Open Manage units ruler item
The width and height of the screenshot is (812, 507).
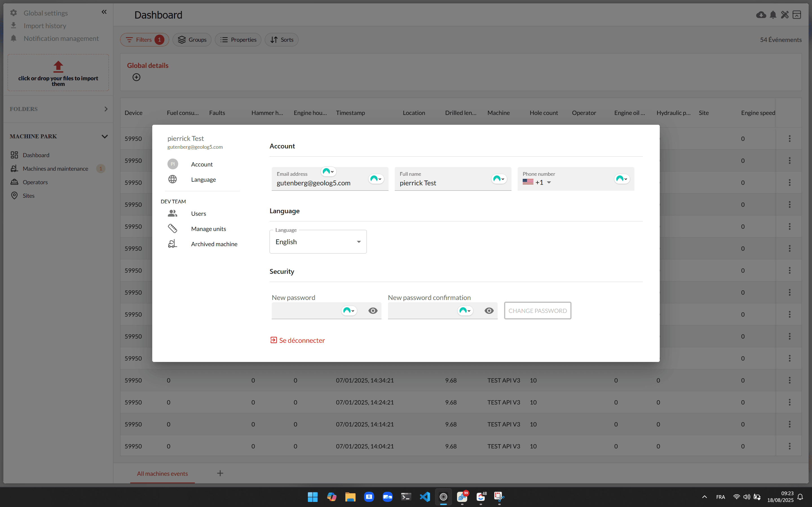pos(208,229)
